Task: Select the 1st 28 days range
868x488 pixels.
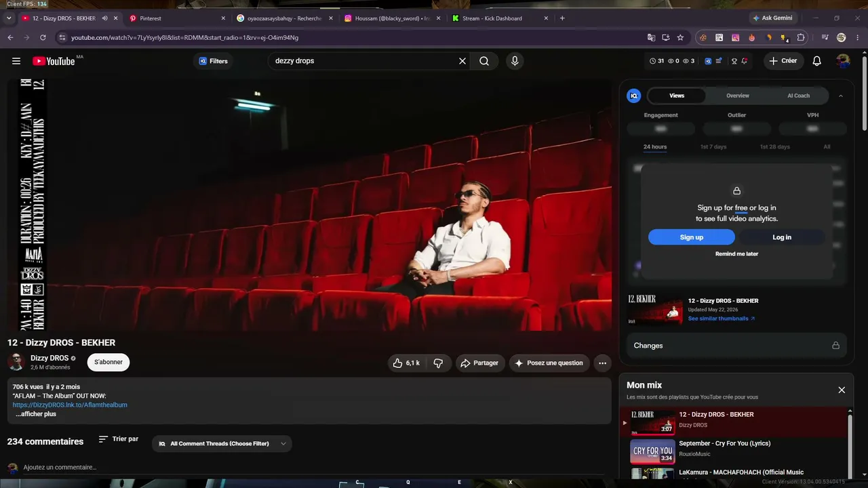Action: [x=775, y=147]
